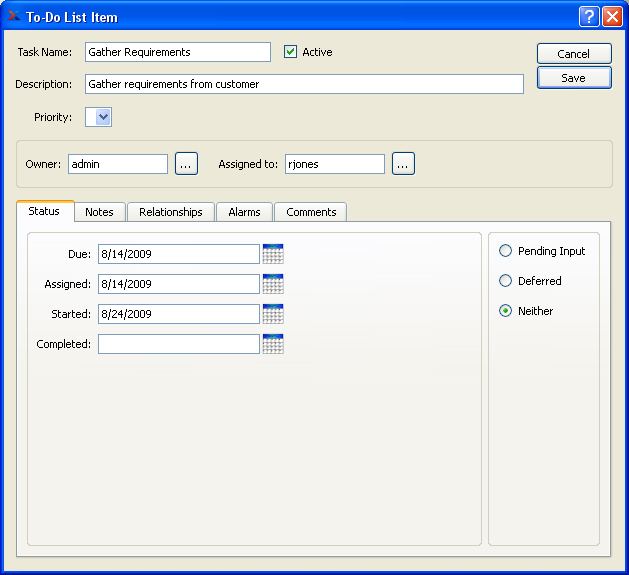
Task: Expand the Priority dropdown
Action: (99, 118)
